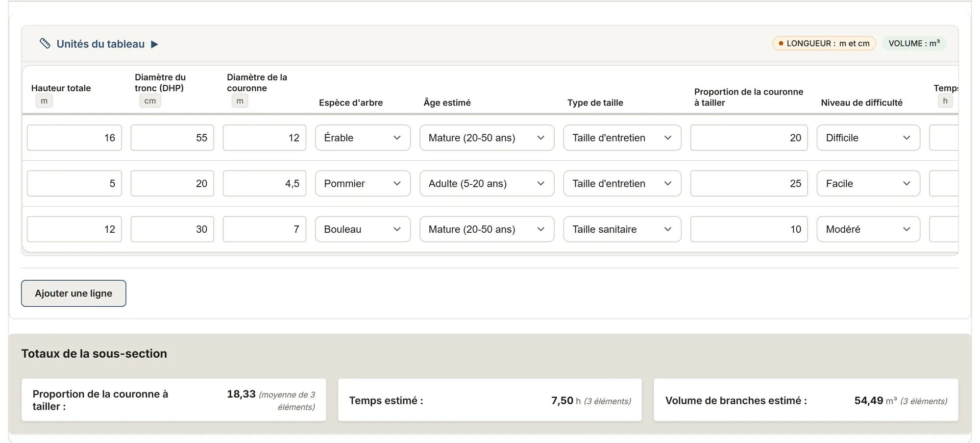Open the Pommier species dropdown

(363, 184)
